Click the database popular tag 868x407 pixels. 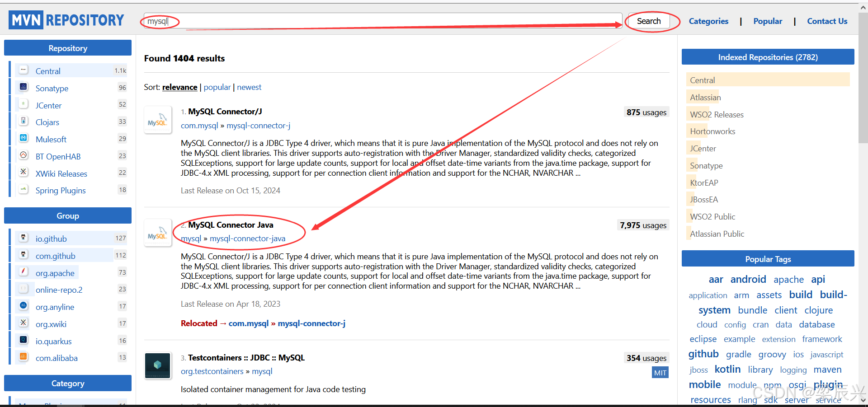pos(816,324)
